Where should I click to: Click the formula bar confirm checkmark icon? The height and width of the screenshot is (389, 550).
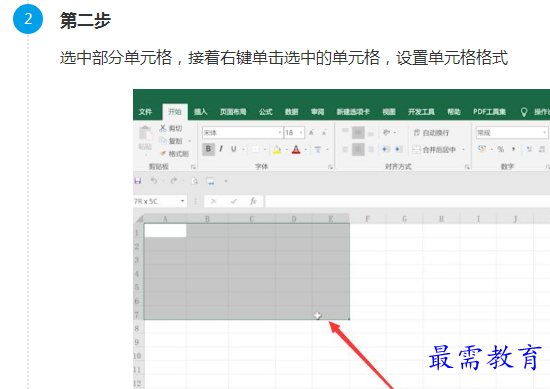tap(234, 201)
